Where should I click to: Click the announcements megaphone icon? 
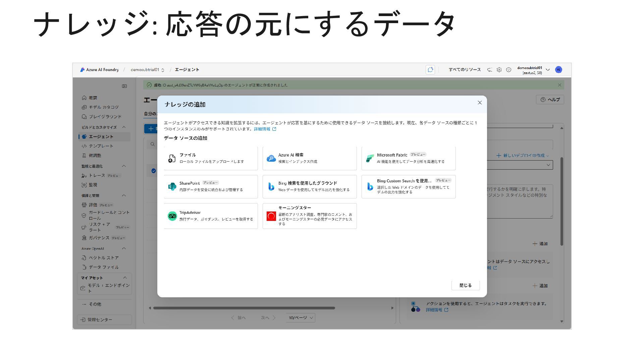[x=490, y=70]
